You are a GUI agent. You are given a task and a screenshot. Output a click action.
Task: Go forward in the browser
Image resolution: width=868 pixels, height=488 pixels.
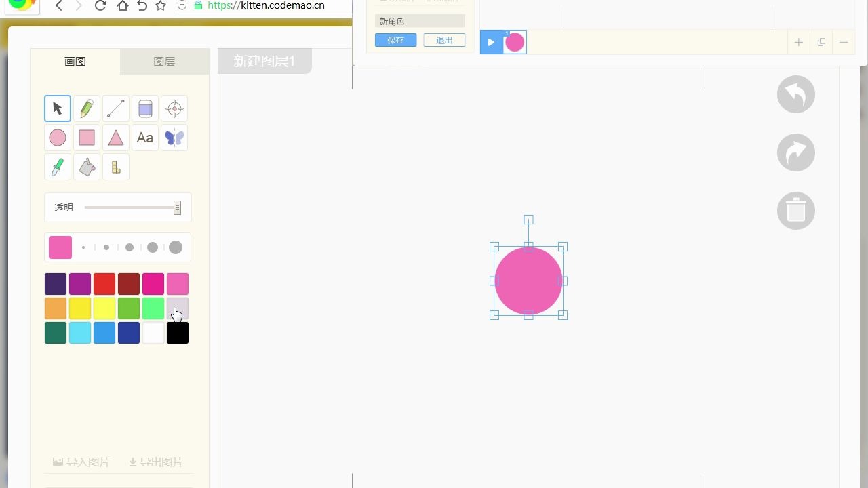(x=79, y=5)
